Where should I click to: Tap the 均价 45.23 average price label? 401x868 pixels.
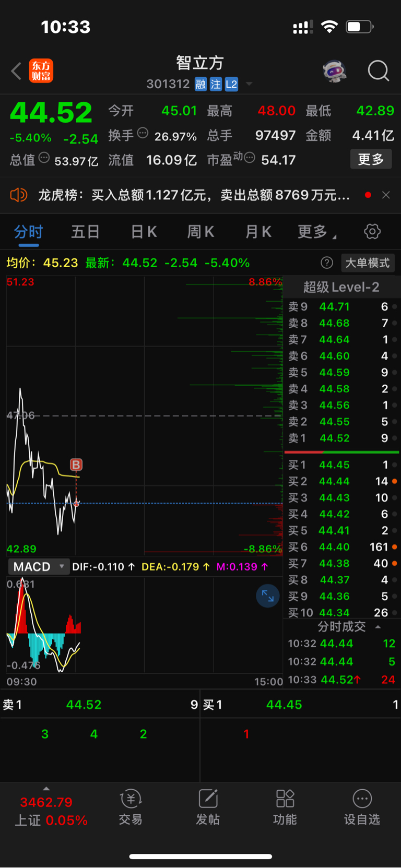(x=42, y=263)
